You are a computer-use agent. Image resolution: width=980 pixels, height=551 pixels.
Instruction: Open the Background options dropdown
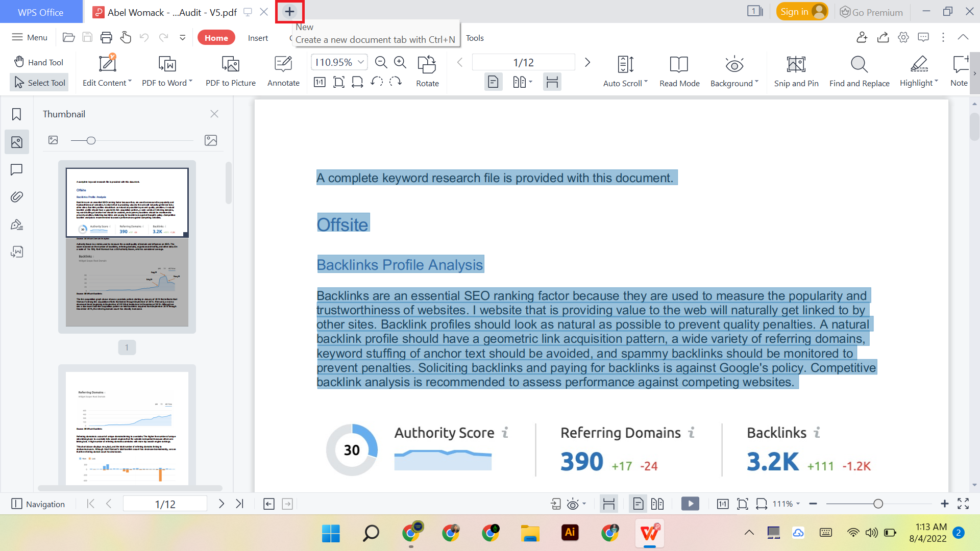[x=756, y=82]
